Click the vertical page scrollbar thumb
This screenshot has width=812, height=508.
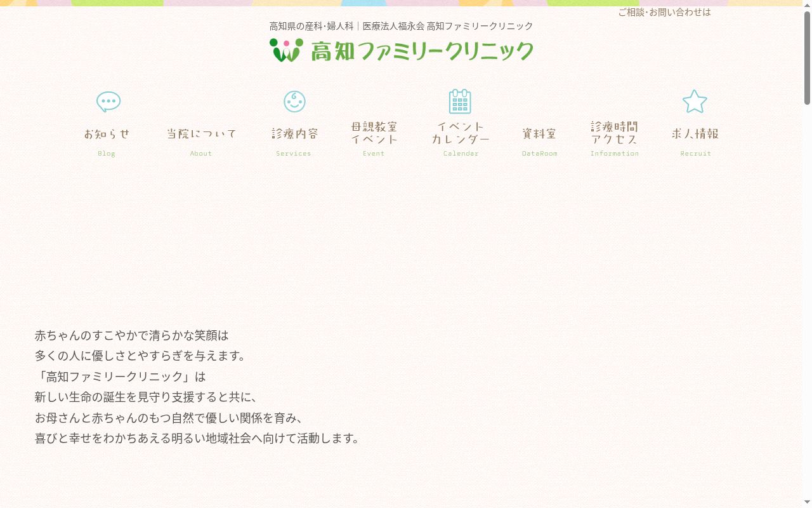(807, 57)
